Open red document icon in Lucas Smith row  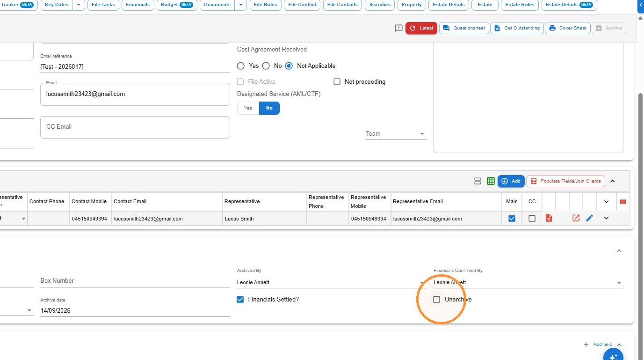pyautogui.click(x=549, y=218)
